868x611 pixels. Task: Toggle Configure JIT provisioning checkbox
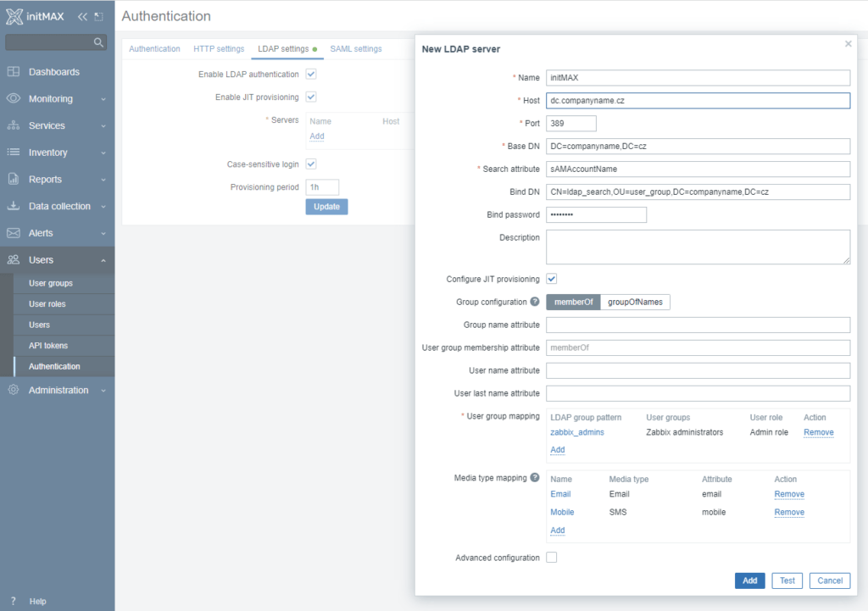coord(552,279)
